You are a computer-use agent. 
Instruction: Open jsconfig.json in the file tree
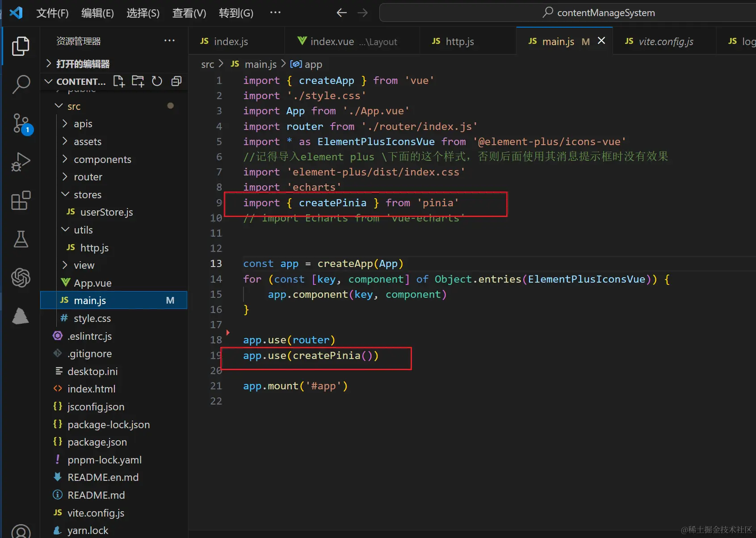[114, 406]
